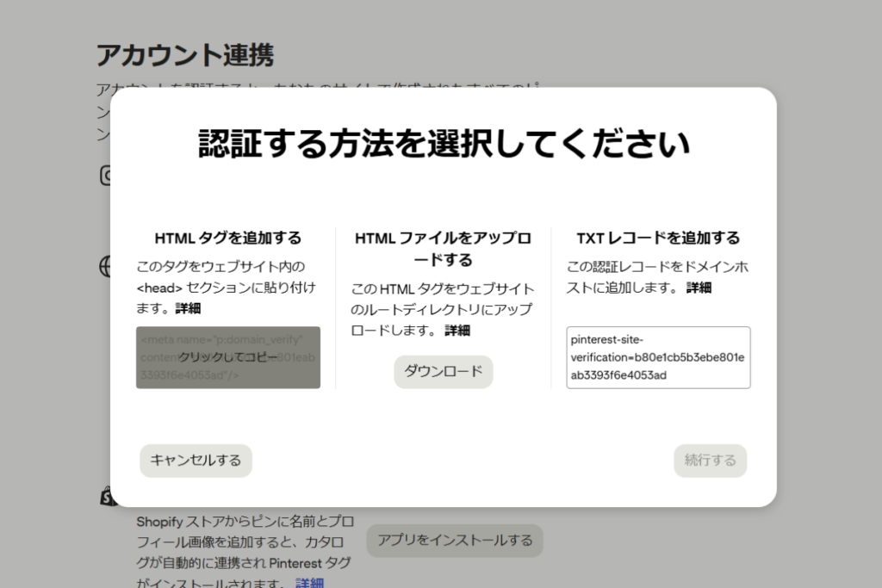882x588 pixels.
Task: Open 詳細 link under HTML ファイルをアップロードする
Action: (x=457, y=330)
